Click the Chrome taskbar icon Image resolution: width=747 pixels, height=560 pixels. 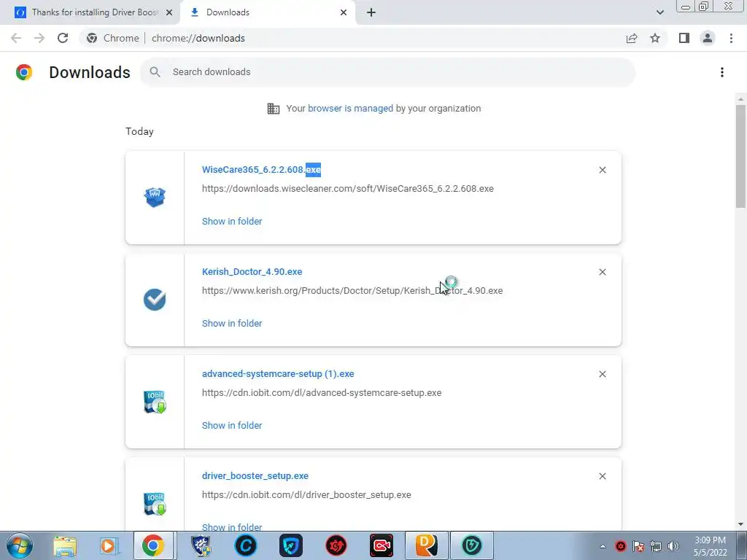153,545
